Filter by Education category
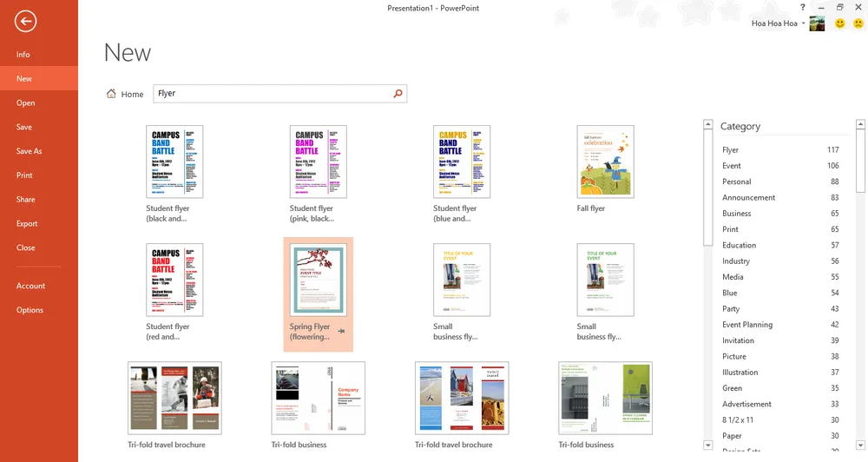 [780, 245]
